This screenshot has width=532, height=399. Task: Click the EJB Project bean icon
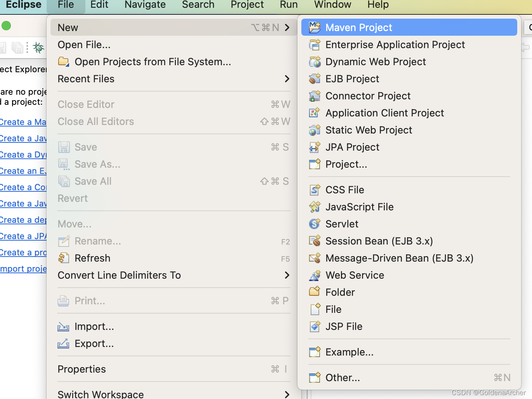click(315, 79)
